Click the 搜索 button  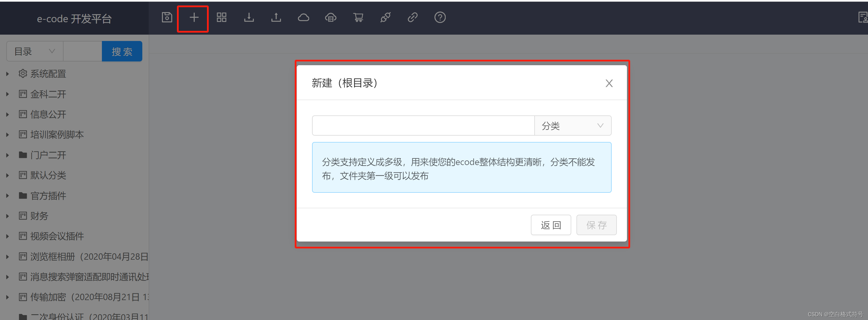click(122, 51)
